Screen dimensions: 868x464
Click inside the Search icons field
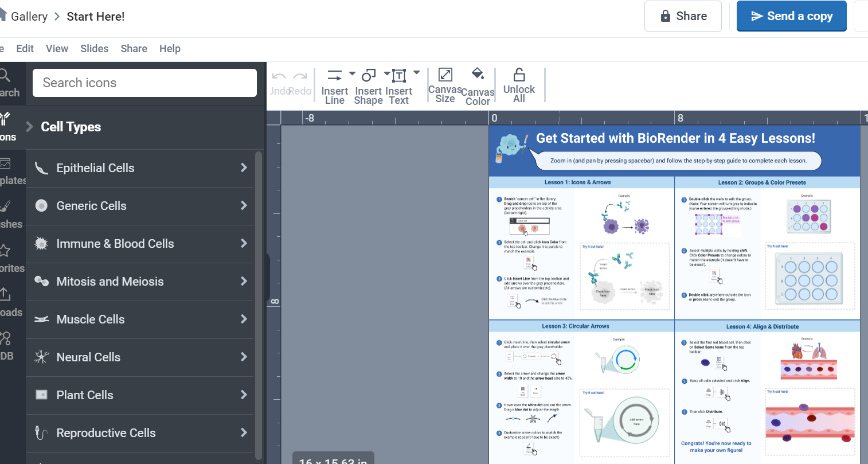click(144, 83)
